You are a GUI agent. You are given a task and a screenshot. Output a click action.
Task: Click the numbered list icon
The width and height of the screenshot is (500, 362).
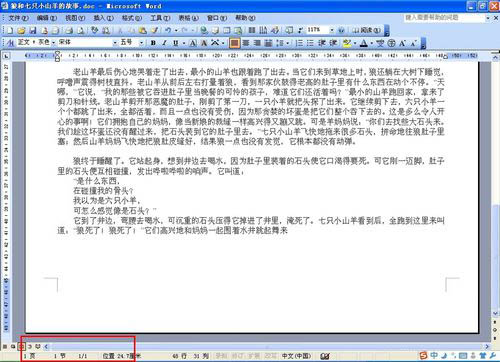(299, 43)
